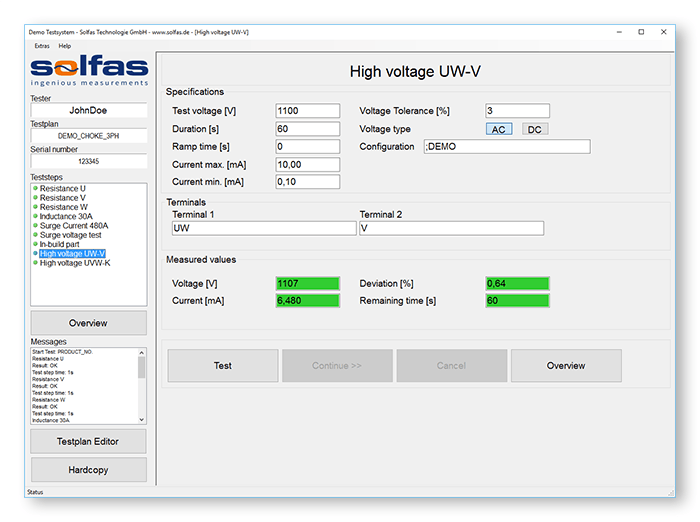The image size is (700, 522).
Task: Open the Help menu
Action: [65, 46]
